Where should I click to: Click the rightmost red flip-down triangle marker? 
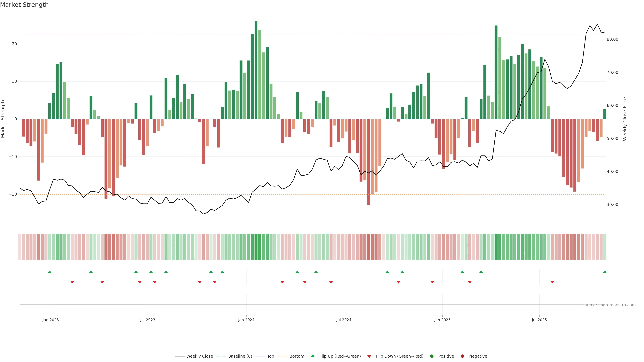tap(552, 282)
